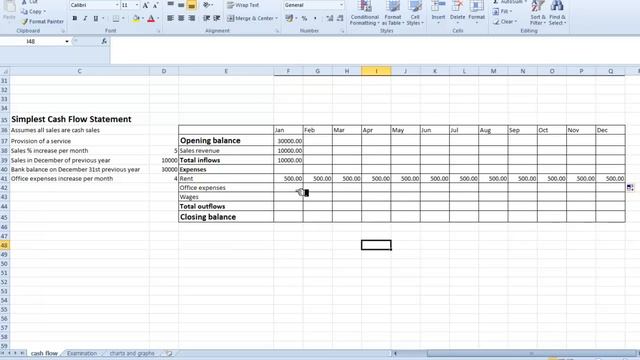This screenshot has height=360, width=640.
Task: Click the insert new worksheet tab icon
Action: pos(169,353)
